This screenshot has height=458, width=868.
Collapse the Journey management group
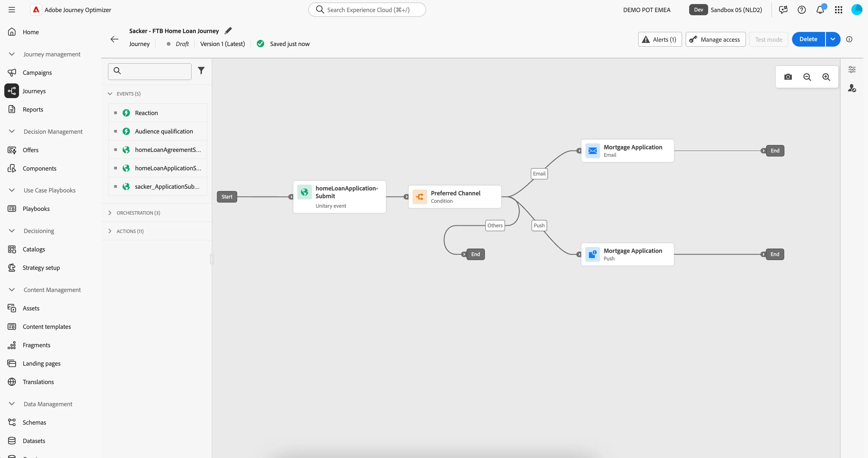(12, 54)
